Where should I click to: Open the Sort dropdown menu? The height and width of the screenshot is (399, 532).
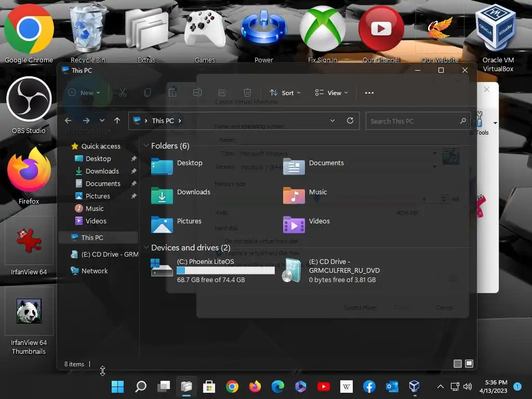click(x=285, y=92)
